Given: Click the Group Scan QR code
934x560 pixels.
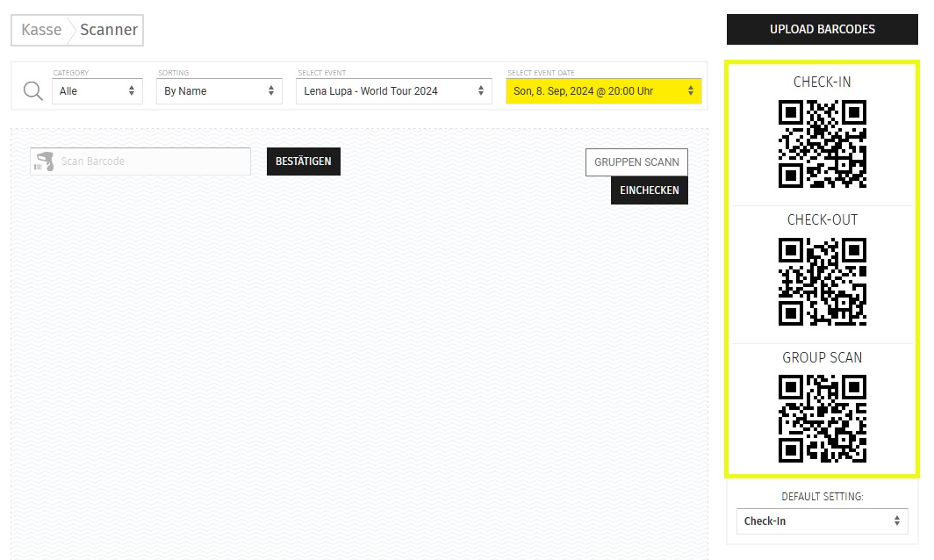Looking at the screenshot, I should pos(822,419).
